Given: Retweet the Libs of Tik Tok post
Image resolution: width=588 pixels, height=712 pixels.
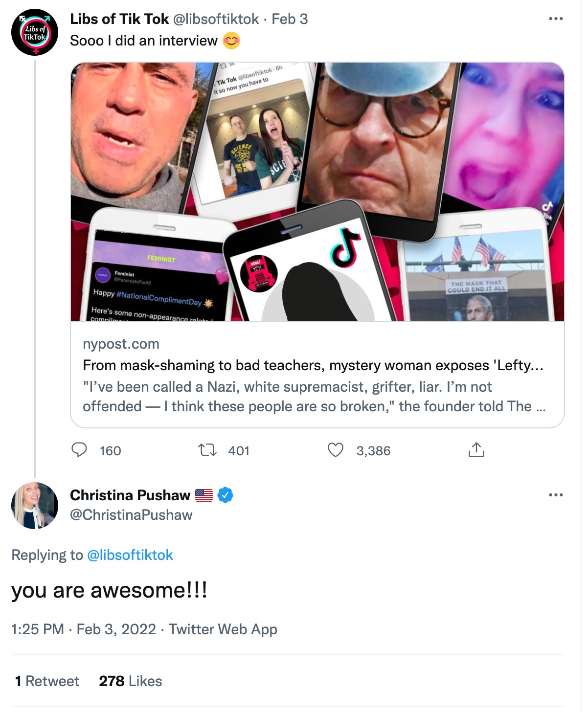Looking at the screenshot, I should [x=207, y=450].
